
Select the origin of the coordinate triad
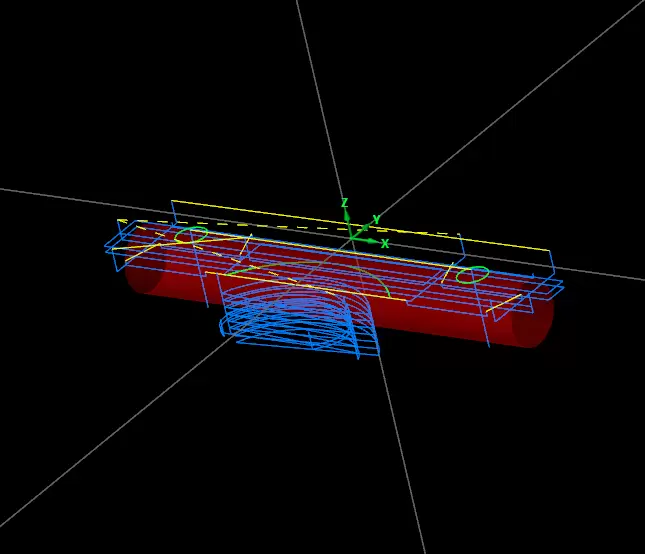[352, 238]
